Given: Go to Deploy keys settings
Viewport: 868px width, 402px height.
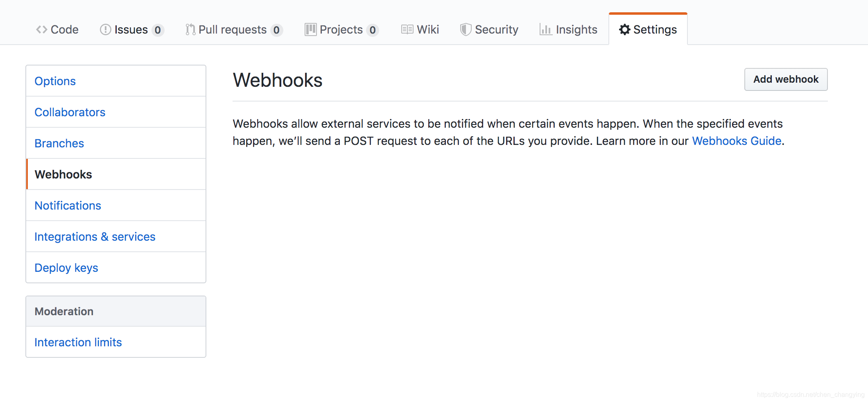Looking at the screenshot, I should click(x=116, y=268).
